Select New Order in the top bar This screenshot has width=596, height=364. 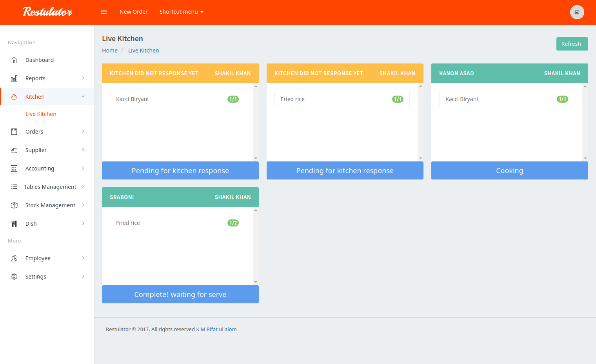[x=133, y=12]
